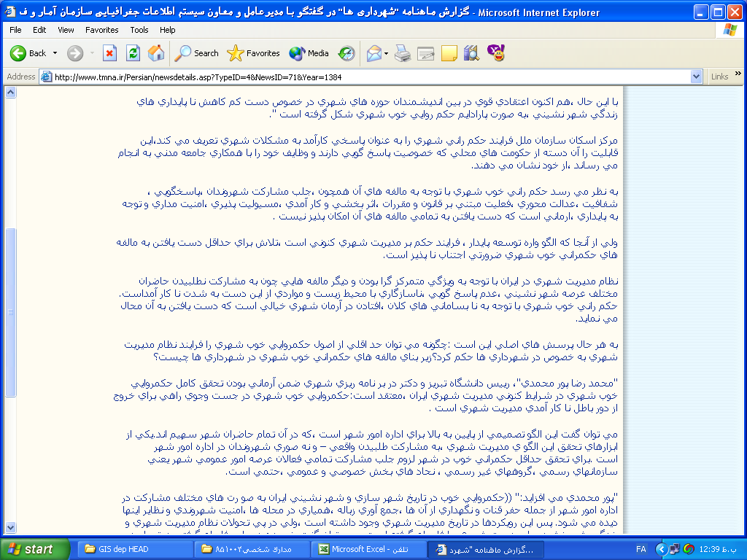747x560 pixels.
Task: Open the Media panel
Action: 309,53
